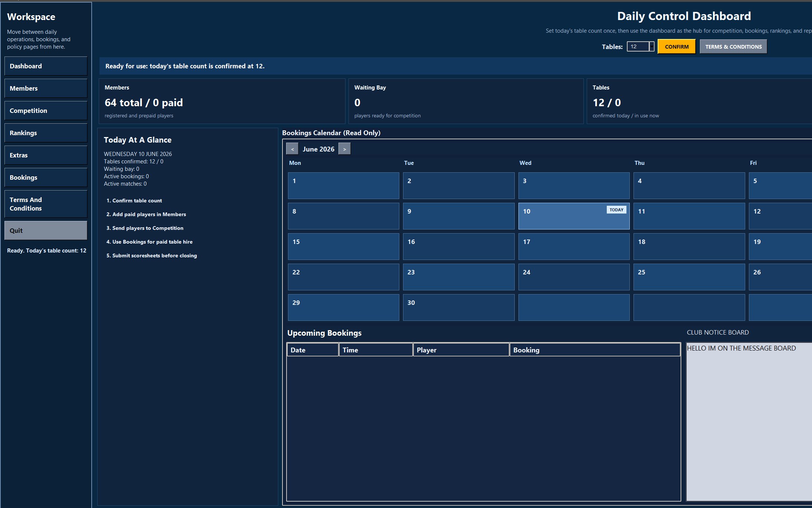Click the 'Tables confirmed: 12 / 0' line
Image resolution: width=812 pixels, height=508 pixels.
click(133, 162)
